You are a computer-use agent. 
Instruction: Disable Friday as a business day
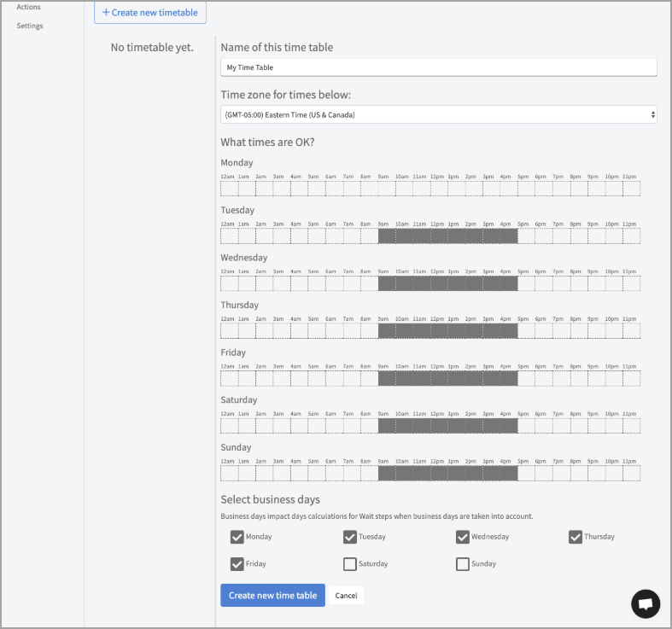[x=237, y=564]
